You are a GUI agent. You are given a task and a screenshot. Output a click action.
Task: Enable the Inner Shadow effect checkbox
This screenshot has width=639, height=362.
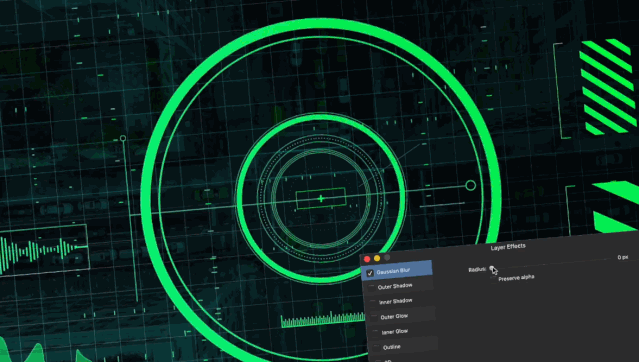pos(373,303)
